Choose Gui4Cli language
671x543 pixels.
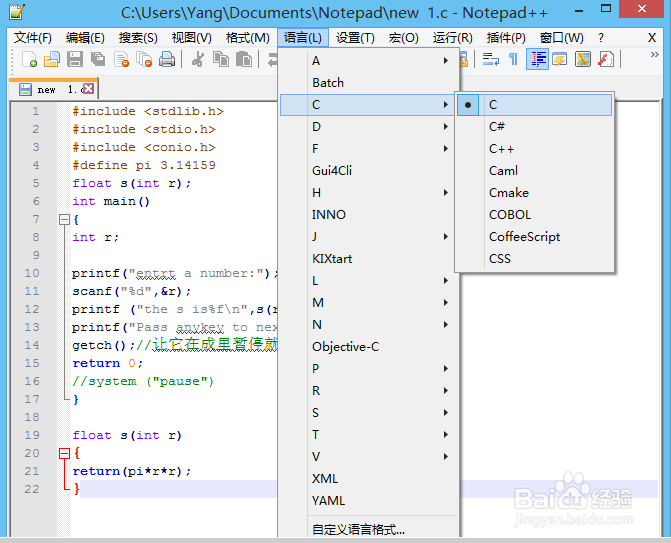[x=368, y=171]
